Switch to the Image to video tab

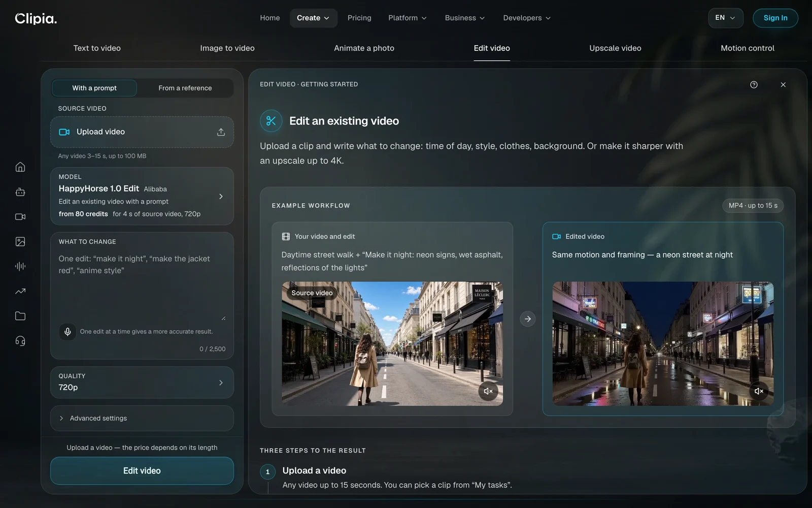click(x=227, y=48)
